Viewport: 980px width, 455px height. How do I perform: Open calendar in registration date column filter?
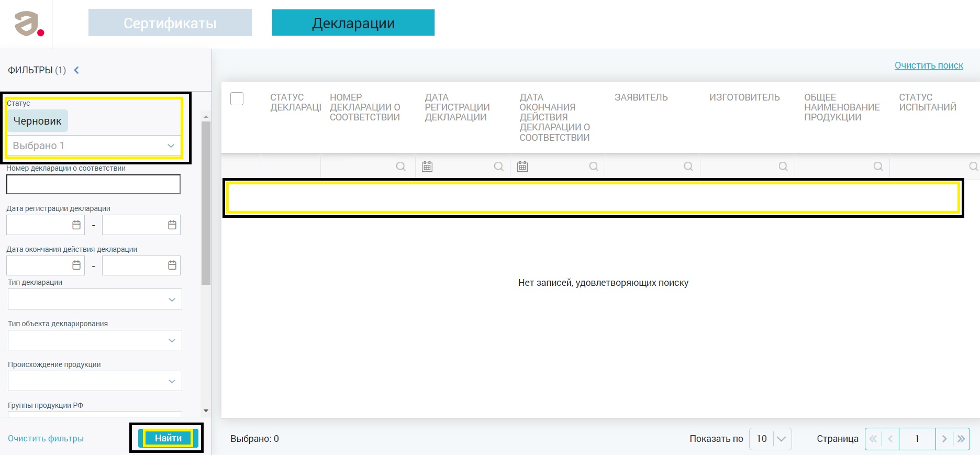tap(427, 167)
